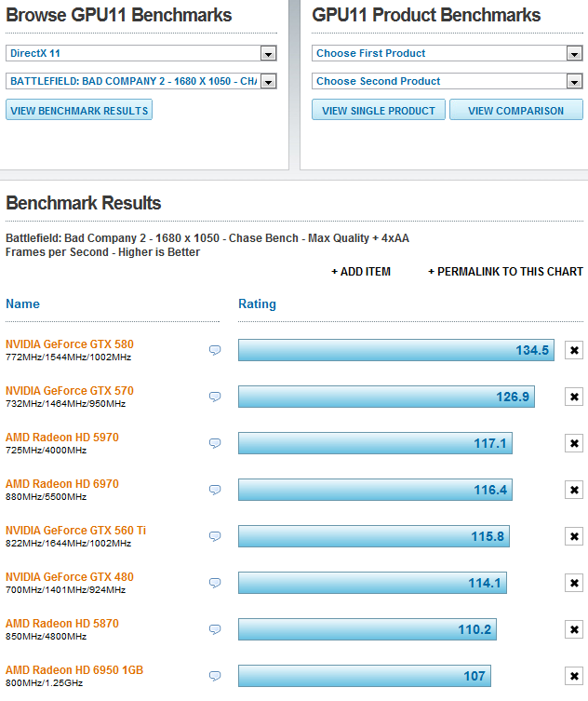
Task: Open the comment icon for Radeon HD 6950 1GB
Action: [x=215, y=676]
